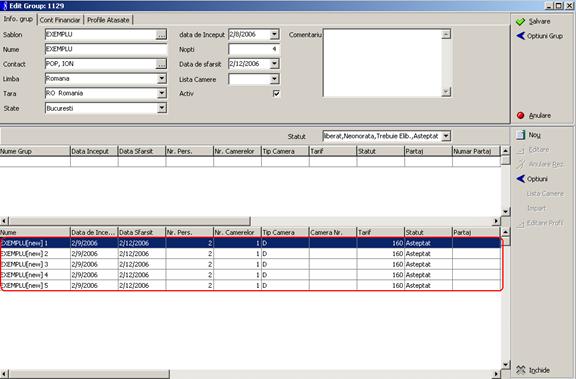Image resolution: width=576 pixels, height=379 pixels.
Task: Click the Editare pencil icon
Action: click(521, 150)
